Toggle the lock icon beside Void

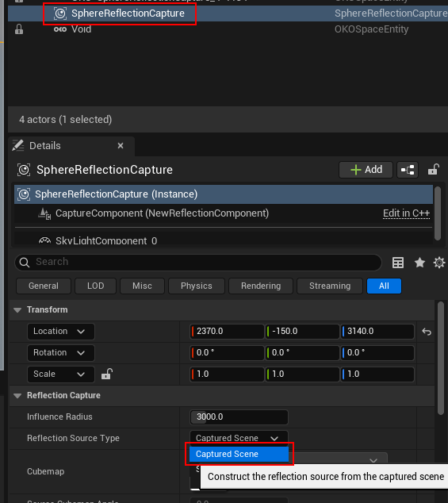pyautogui.click(x=19, y=29)
